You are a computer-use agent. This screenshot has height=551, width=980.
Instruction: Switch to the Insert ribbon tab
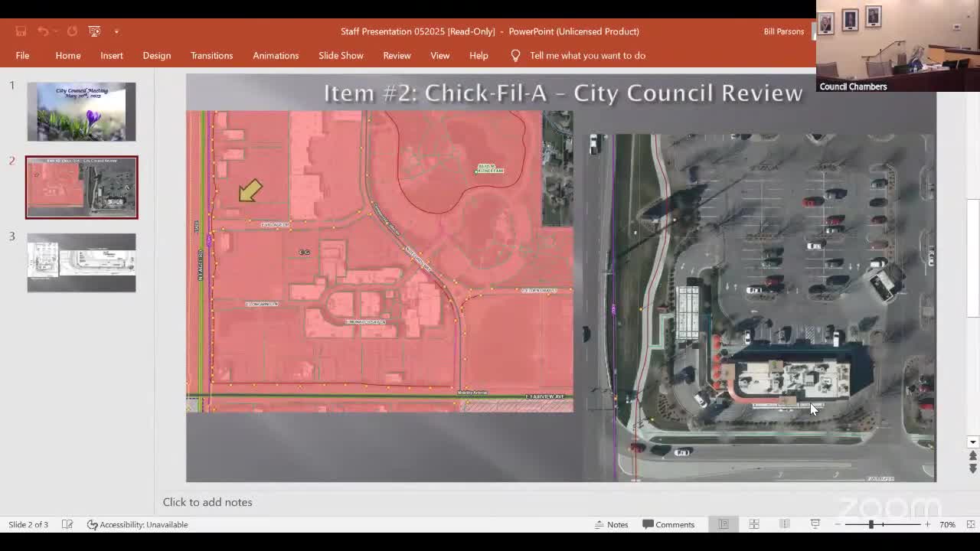pos(112,55)
